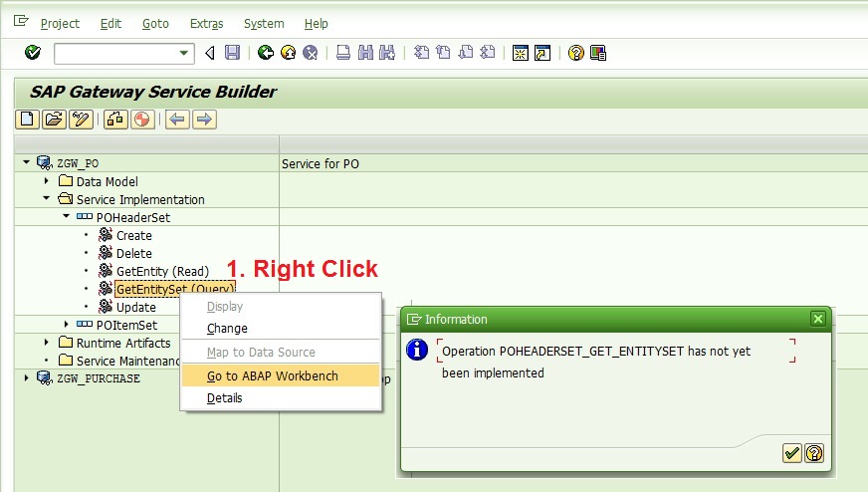Screen dimensions: 868x492
Task: Click the red Cancel icon
Action: (x=310, y=53)
